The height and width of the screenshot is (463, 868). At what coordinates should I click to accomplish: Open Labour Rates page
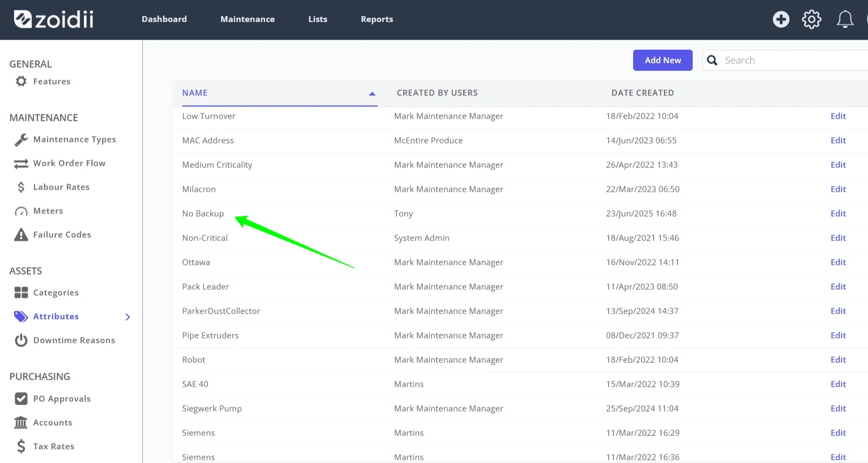click(61, 187)
